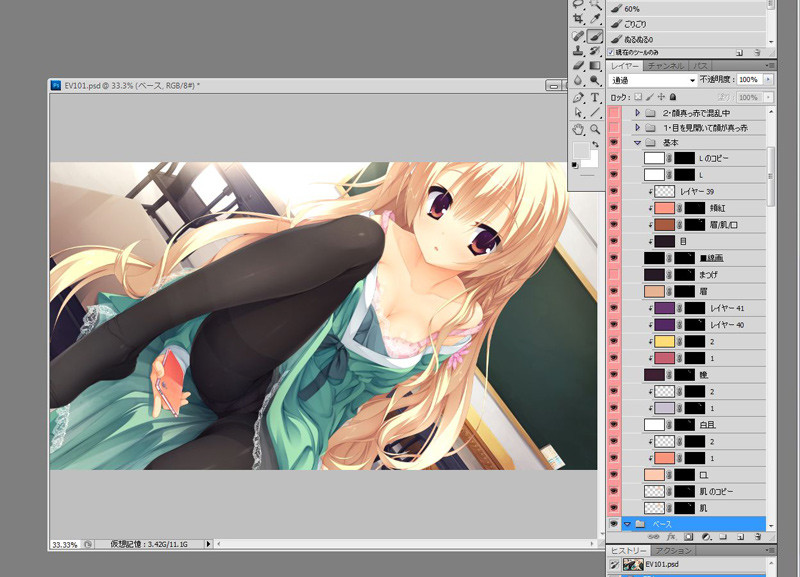Select the Healing Brush tool
Image resolution: width=800 pixels, height=577 pixels.
[x=578, y=36]
